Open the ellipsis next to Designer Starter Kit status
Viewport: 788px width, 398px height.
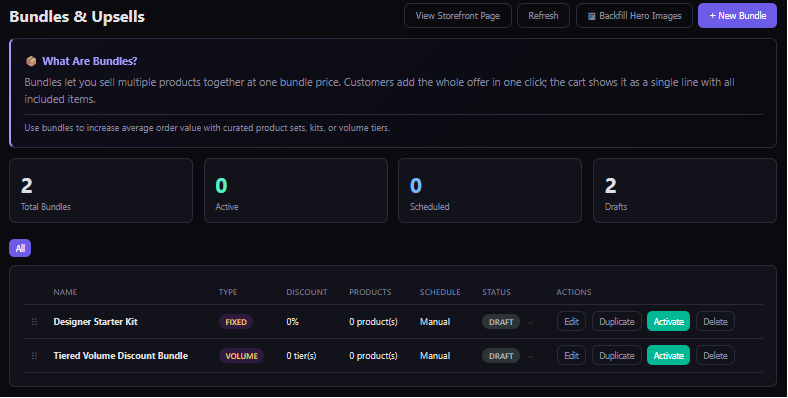point(530,323)
